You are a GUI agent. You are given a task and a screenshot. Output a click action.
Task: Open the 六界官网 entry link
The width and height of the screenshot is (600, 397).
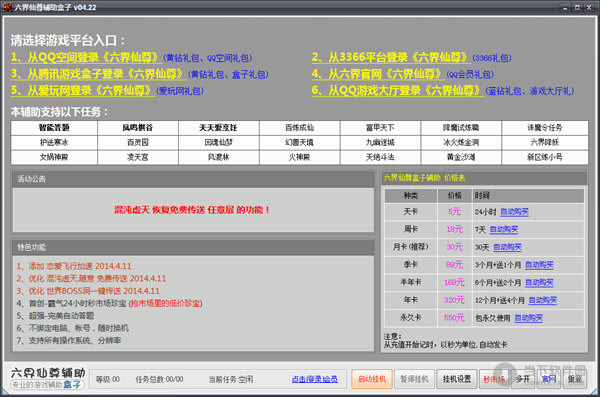click(x=378, y=74)
